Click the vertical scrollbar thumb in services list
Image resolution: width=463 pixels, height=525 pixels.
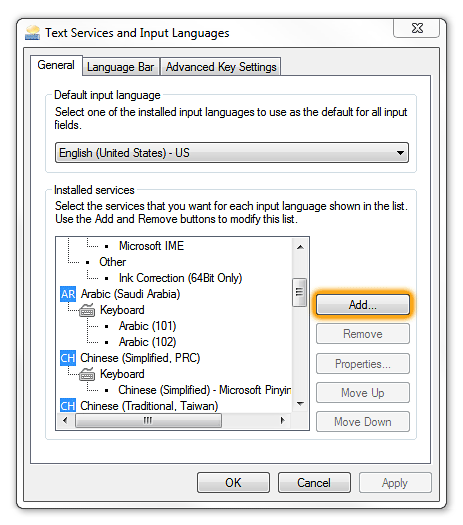coord(299,292)
